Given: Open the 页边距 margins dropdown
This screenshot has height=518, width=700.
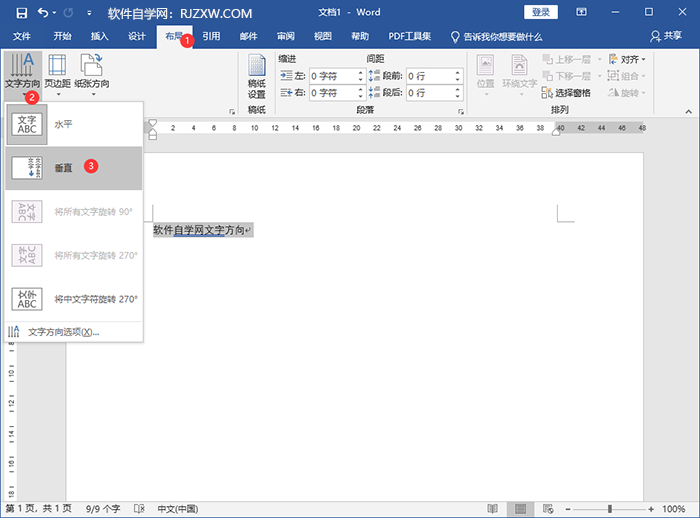Looking at the screenshot, I should [58, 76].
